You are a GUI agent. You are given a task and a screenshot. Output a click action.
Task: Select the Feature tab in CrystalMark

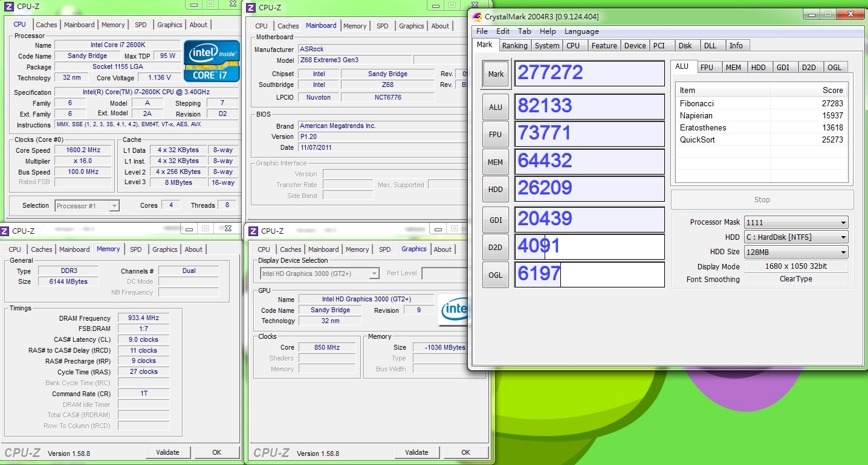[604, 46]
